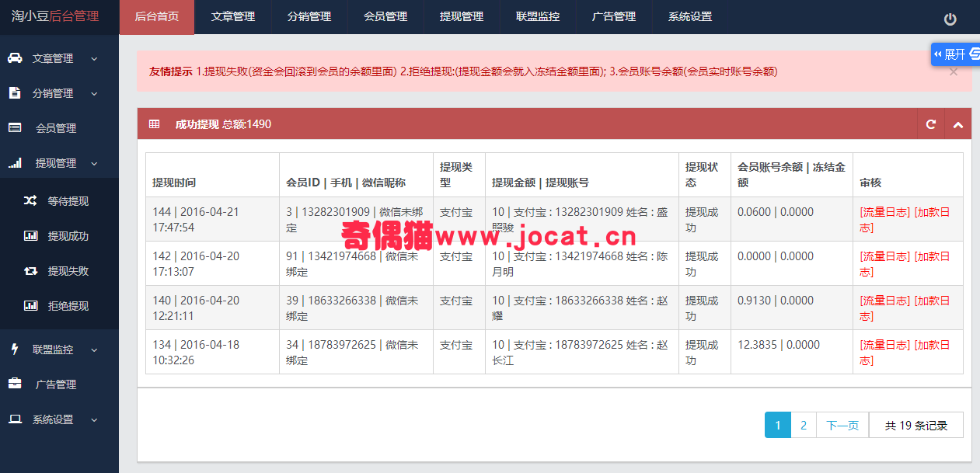Click the shuffle icon beside 等待提现

pyautogui.click(x=30, y=200)
